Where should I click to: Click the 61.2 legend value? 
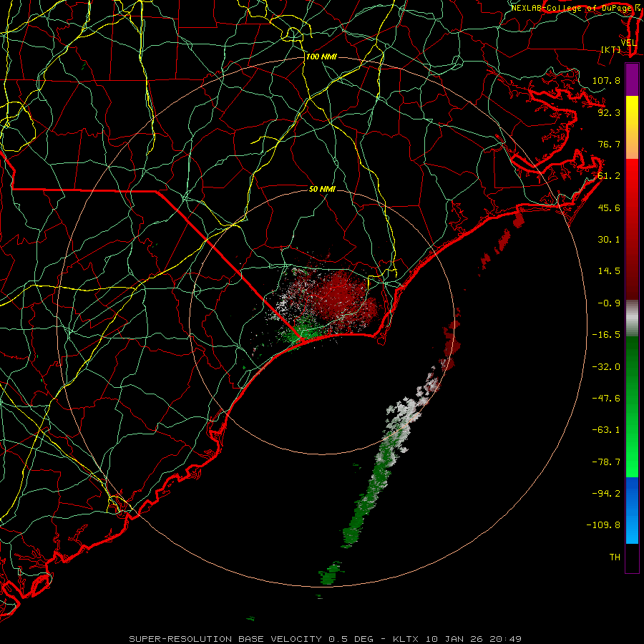[609, 176]
